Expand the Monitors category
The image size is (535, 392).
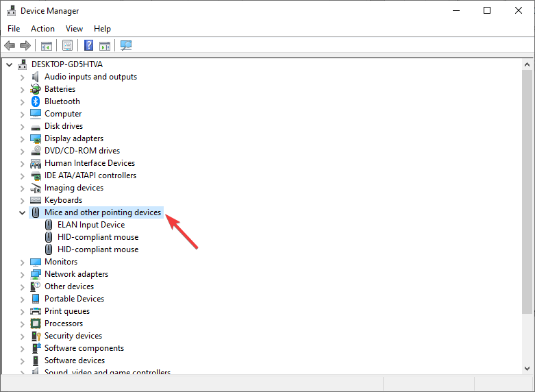(x=22, y=262)
